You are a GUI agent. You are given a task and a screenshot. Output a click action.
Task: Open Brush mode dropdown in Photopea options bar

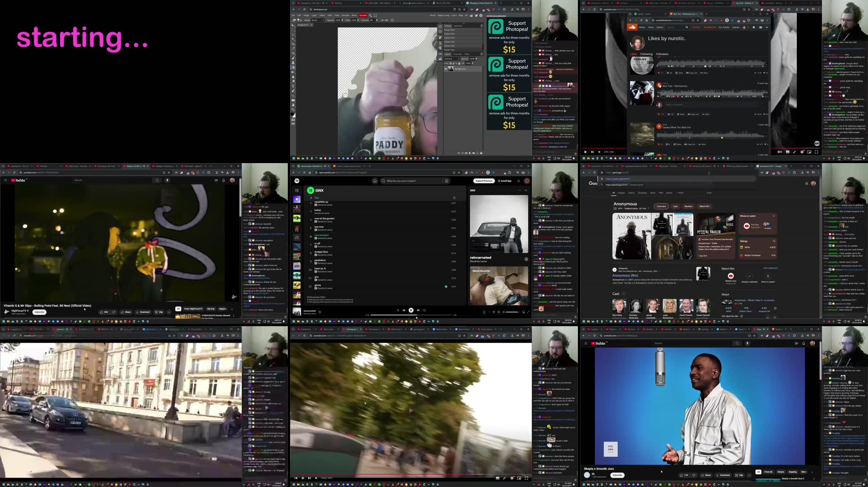[317, 20]
